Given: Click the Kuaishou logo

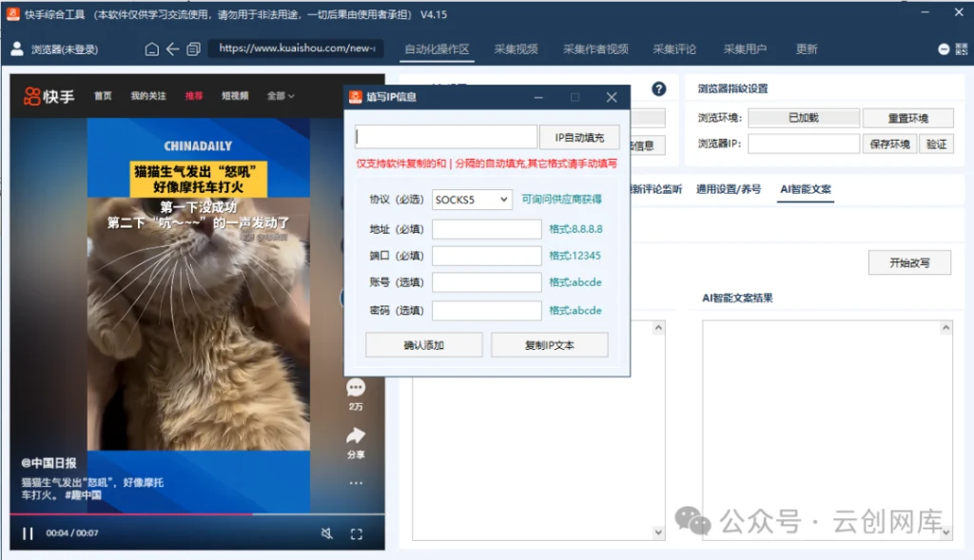Looking at the screenshot, I should [x=49, y=96].
